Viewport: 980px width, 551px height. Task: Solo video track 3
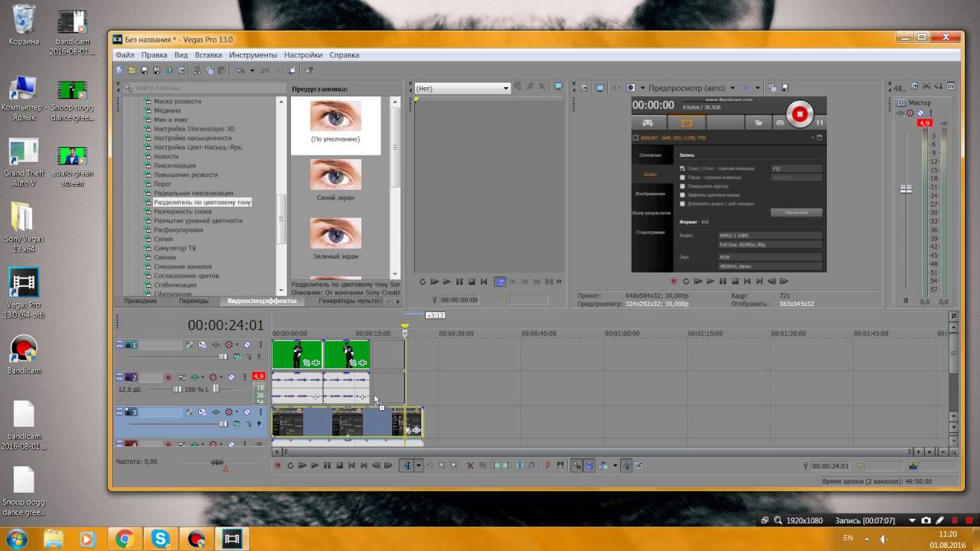point(260,412)
